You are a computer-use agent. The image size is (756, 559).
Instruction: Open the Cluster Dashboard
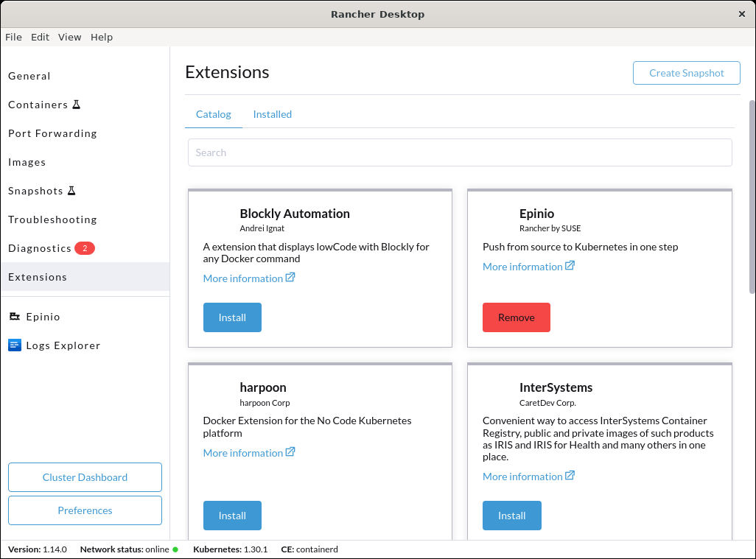click(85, 477)
